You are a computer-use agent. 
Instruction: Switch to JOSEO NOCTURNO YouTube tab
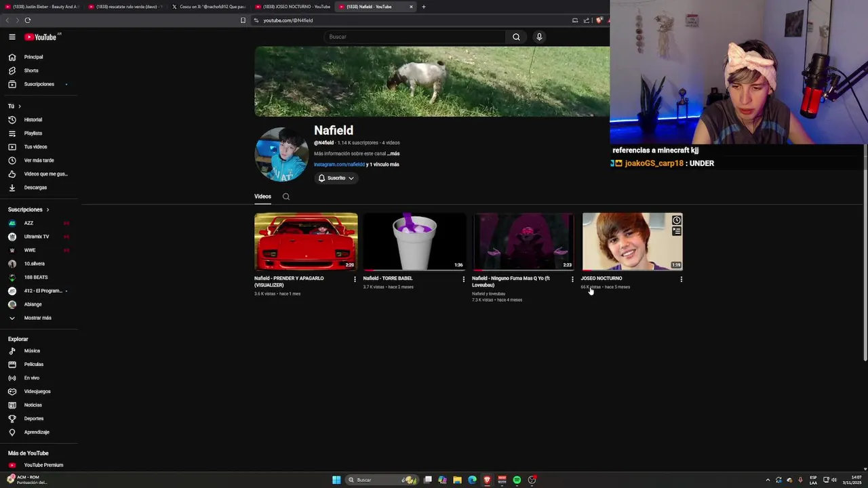[292, 7]
